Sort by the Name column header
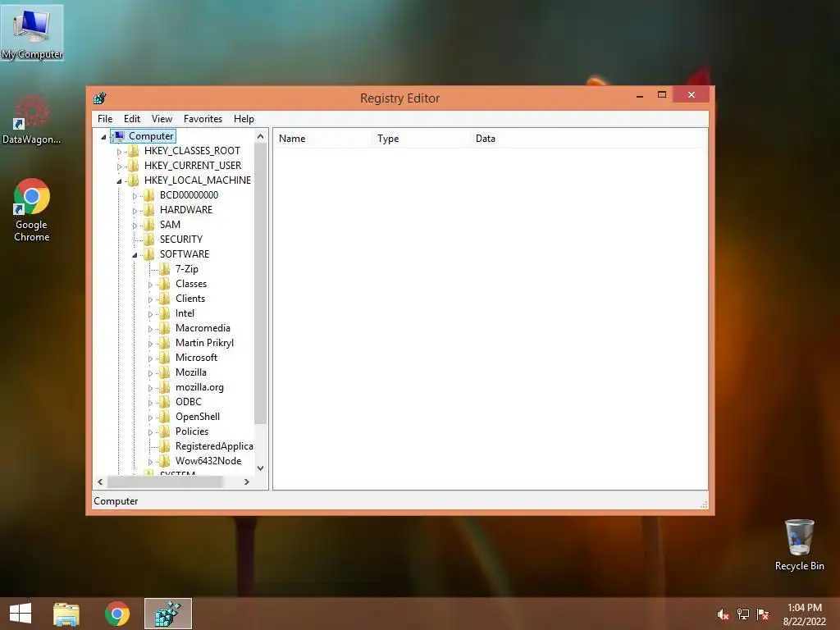 (323, 138)
